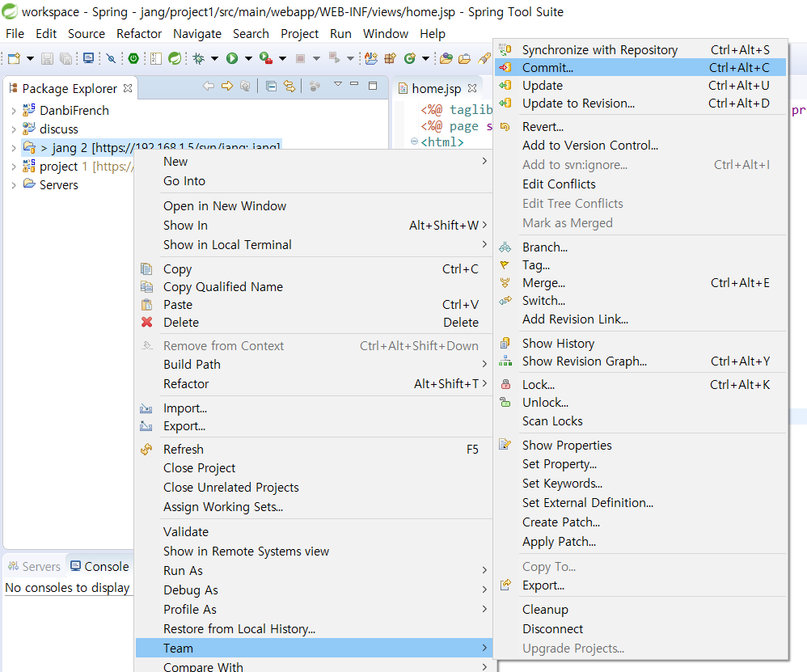Open the New Java Class dropdown arrow

(x=425, y=59)
